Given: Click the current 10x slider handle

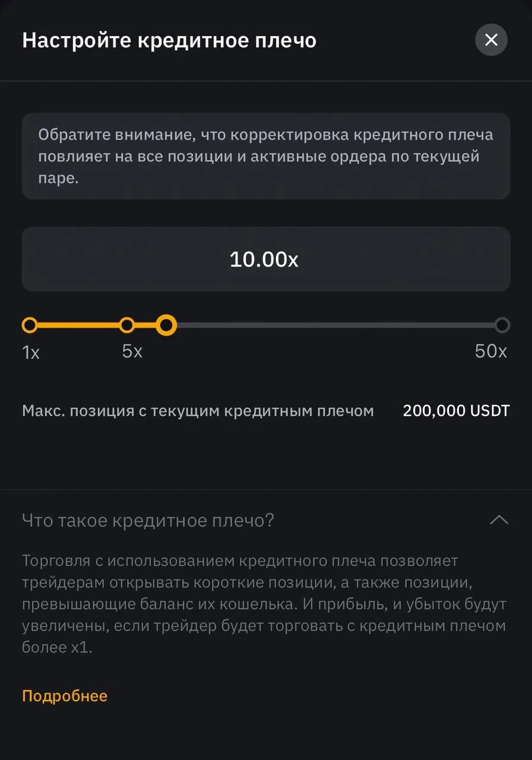Looking at the screenshot, I should [167, 325].
